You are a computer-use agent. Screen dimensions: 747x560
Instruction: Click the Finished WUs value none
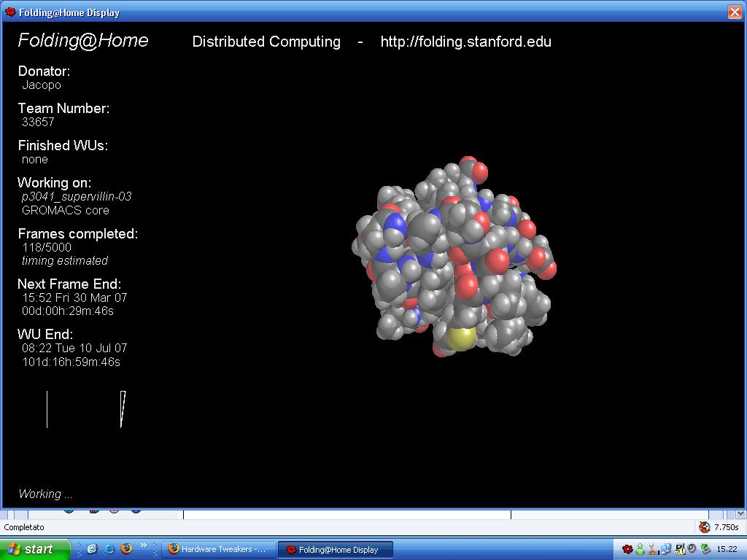pyautogui.click(x=35, y=160)
